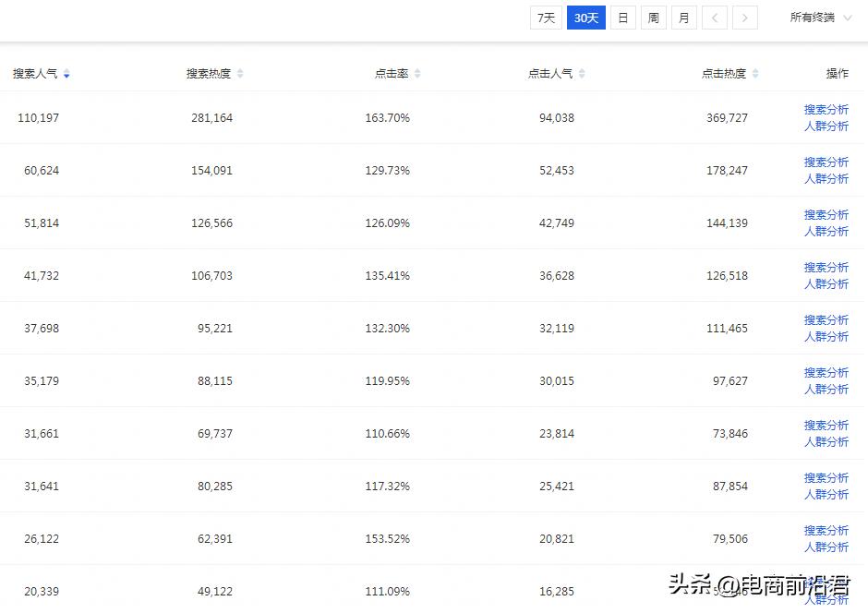Open 搜索分析 for the top keyword row
This screenshot has width=868, height=613.
[826, 109]
